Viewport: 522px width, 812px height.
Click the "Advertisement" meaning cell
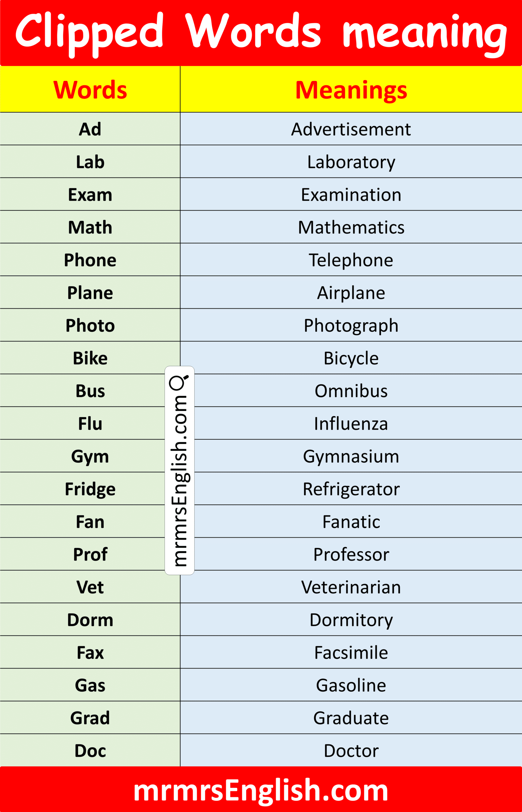(x=351, y=129)
